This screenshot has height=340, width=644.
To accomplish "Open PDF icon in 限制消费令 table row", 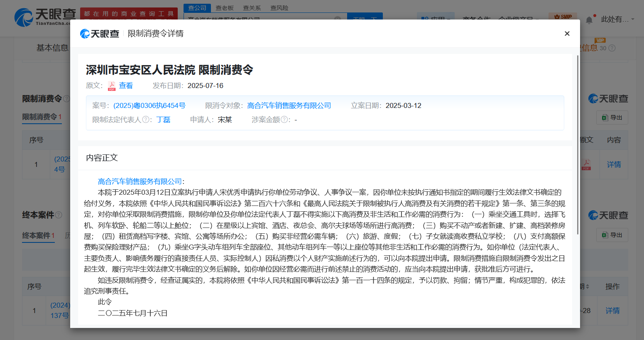I will (586, 165).
